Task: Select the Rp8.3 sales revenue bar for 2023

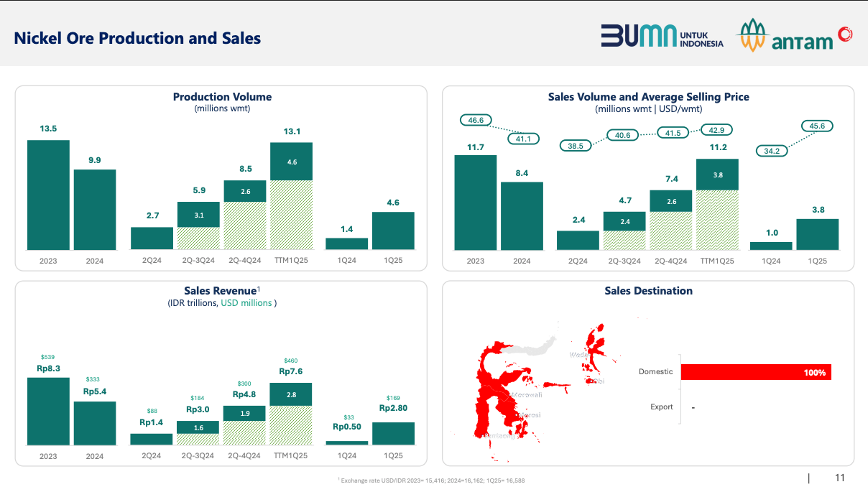Action: point(48,411)
